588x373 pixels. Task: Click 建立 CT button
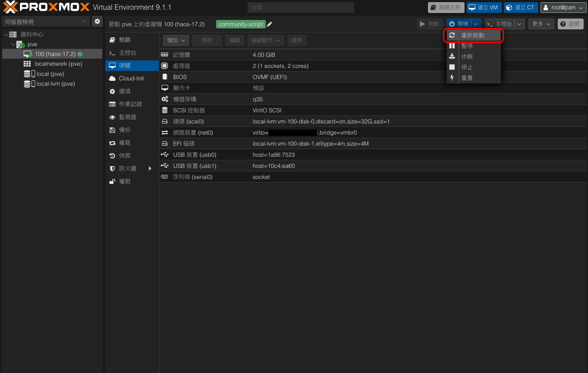(x=521, y=8)
